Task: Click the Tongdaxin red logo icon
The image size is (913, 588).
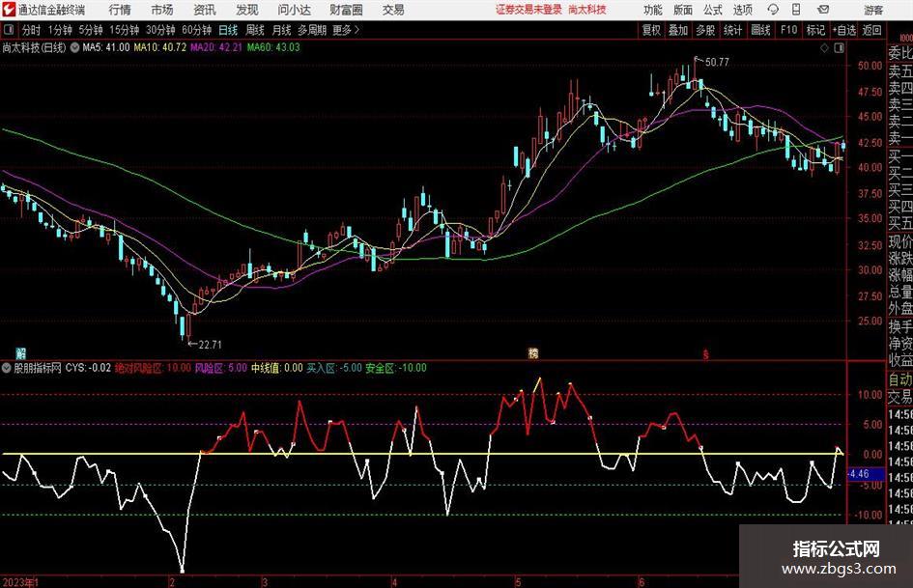Action: pyautogui.click(x=8, y=10)
